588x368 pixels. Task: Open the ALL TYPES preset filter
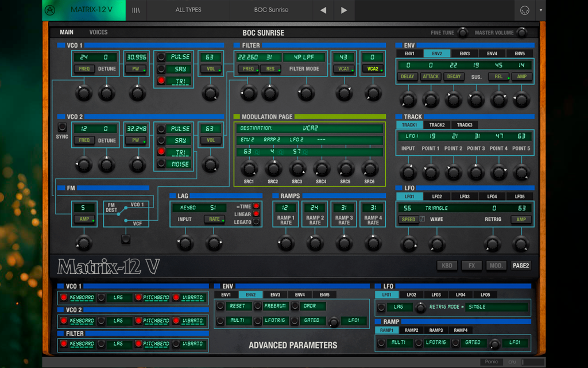coord(188,10)
